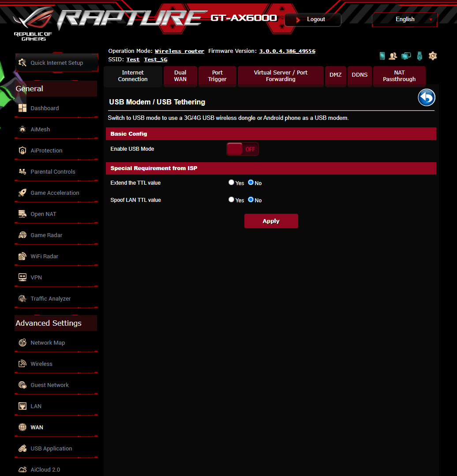Click the Republic of Gamers logo
Image resolution: width=457 pixels, height=476 pixels.
point(33,24)
